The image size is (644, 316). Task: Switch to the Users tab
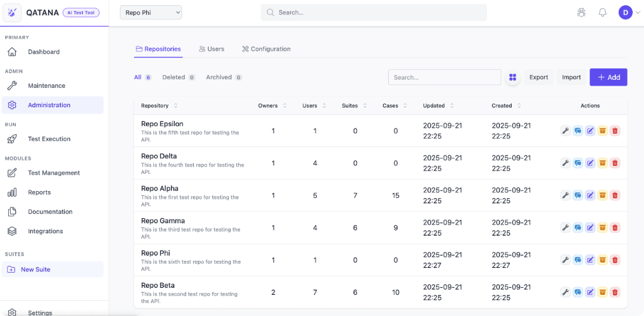pyautogui.click(x=211, y=49)
